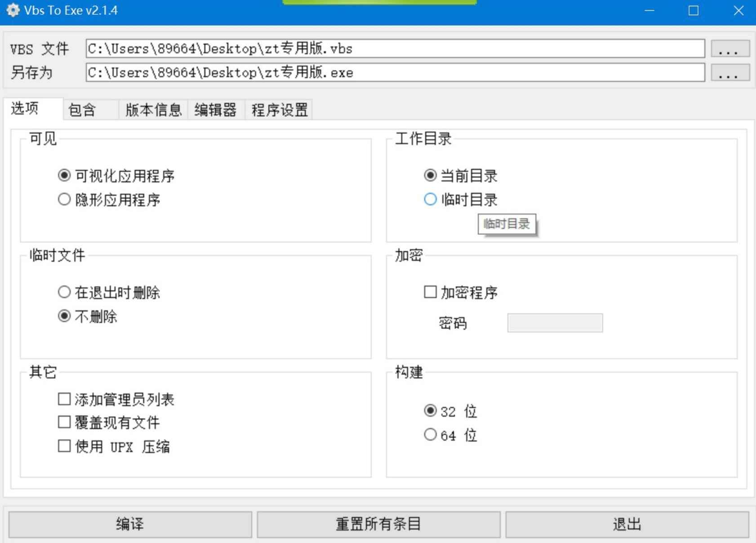Image resolution: width=756 pixels, height=543 pixels.
Task: Enable the 加密程序 checkbox
Action: point(430,292)
